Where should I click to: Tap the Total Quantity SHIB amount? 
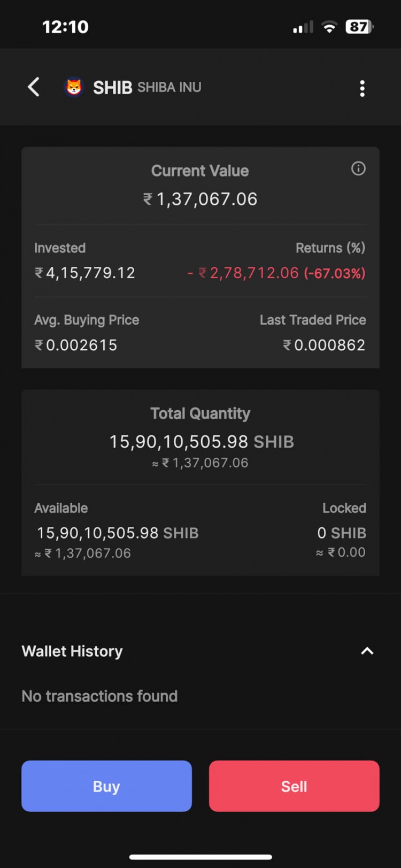coord(201,442)
